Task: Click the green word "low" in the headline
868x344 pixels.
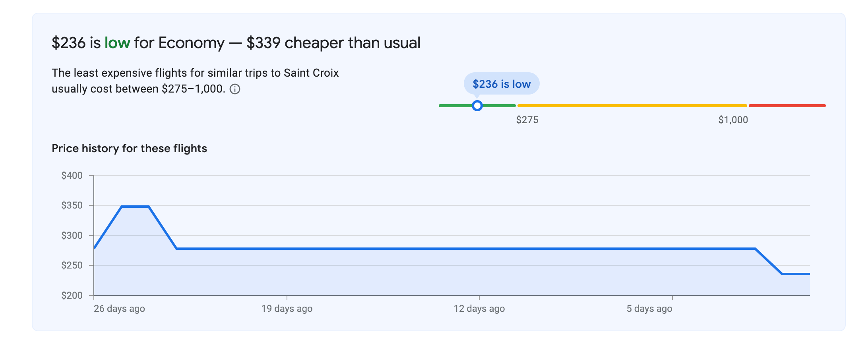Action: [117, 43]
